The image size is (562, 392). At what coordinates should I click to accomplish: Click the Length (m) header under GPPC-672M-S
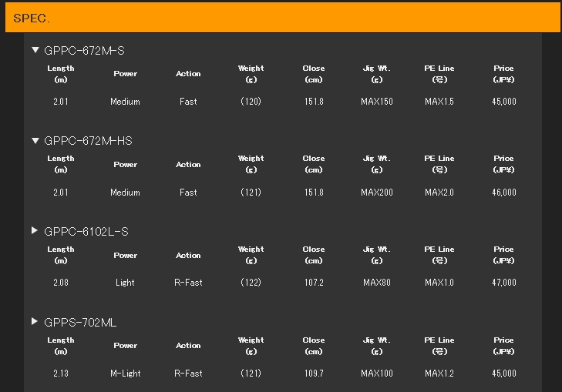pos(61,74)
